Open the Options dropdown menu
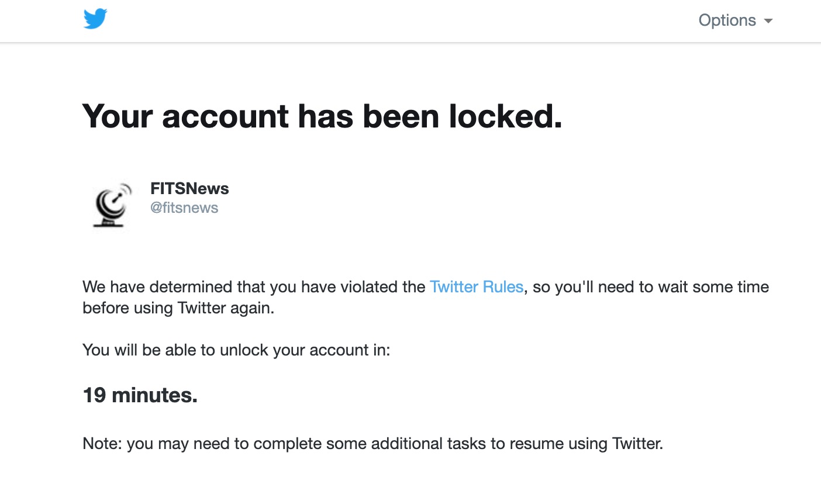The height and width of the screenshot is (504, 821). [735, 20]
